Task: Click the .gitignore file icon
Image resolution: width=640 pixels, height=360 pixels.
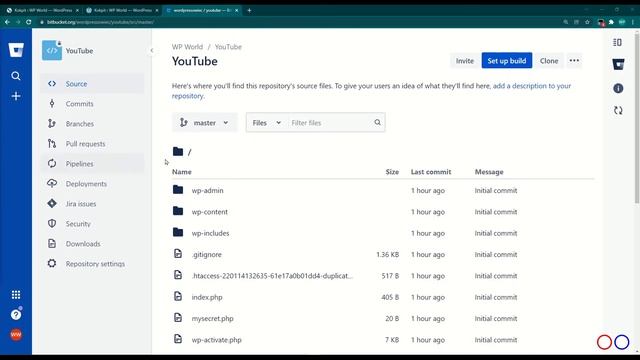Action: tap(178, 253)
